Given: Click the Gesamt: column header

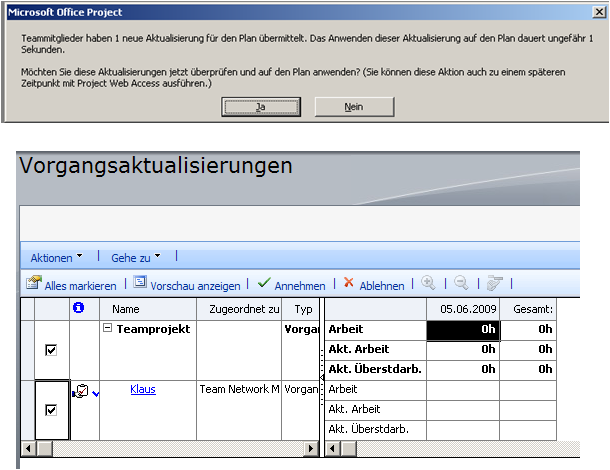Looking at the screenshot, I should pyautogui.click(x=528, y=309).
